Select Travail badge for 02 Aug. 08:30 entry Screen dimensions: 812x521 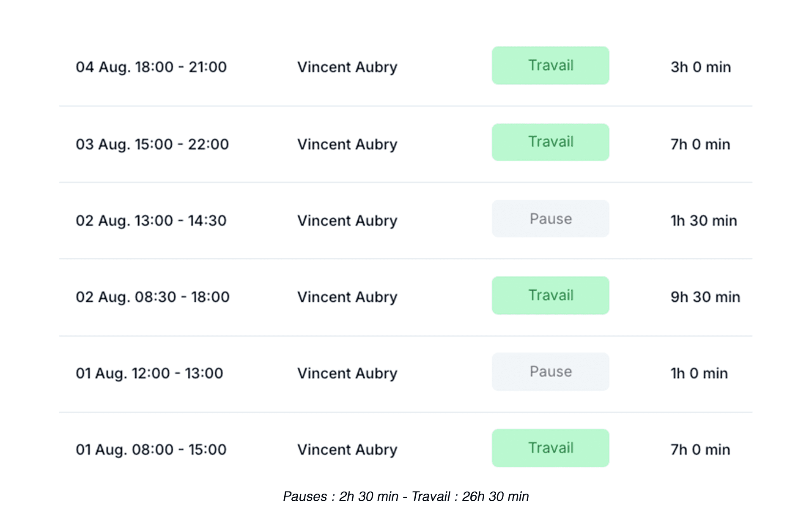tap(550, 295)
